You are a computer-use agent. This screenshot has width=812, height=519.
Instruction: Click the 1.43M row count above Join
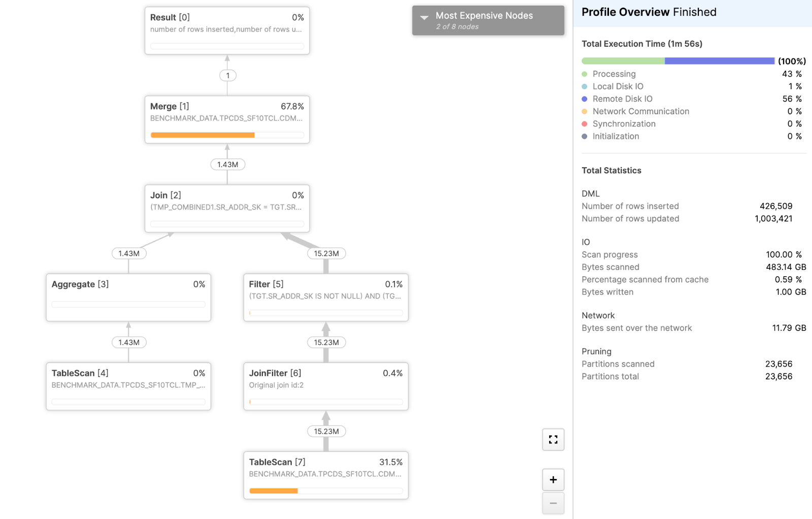[x=227, y=165]
